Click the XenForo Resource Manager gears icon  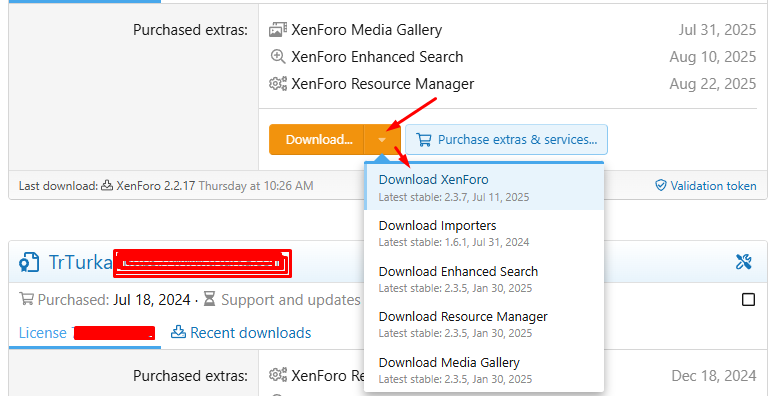(x=278, y=84)
